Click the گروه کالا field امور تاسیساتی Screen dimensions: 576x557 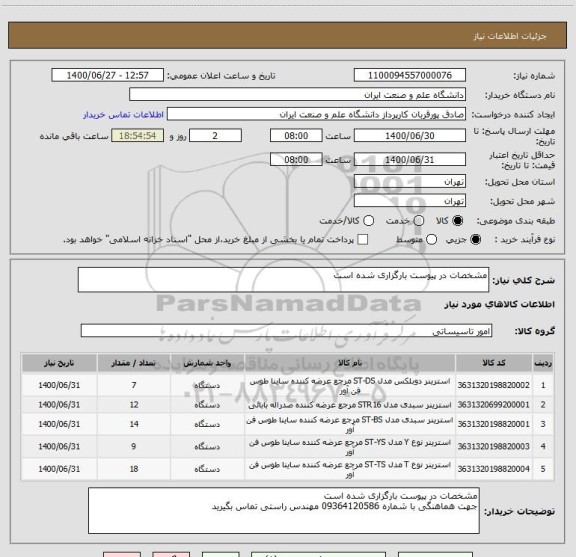[286, 331]
